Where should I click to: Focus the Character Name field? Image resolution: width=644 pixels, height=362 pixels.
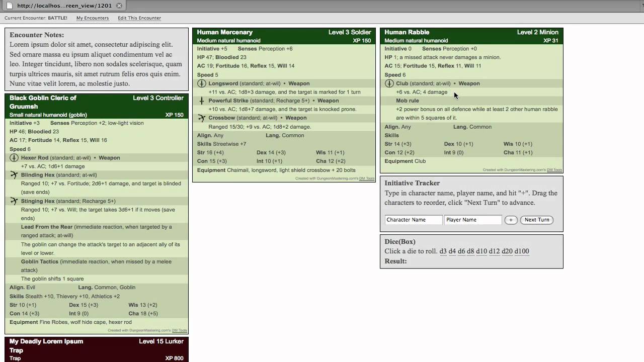coord(413,220)
